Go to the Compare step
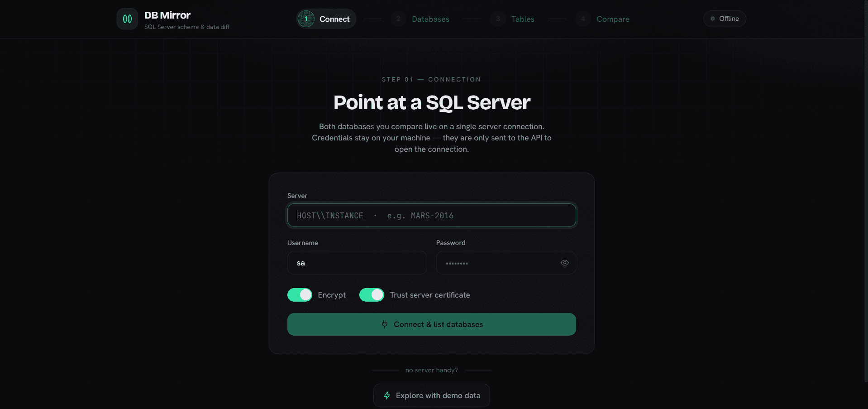Screen dimensions: 868x409 coord(603,19)
